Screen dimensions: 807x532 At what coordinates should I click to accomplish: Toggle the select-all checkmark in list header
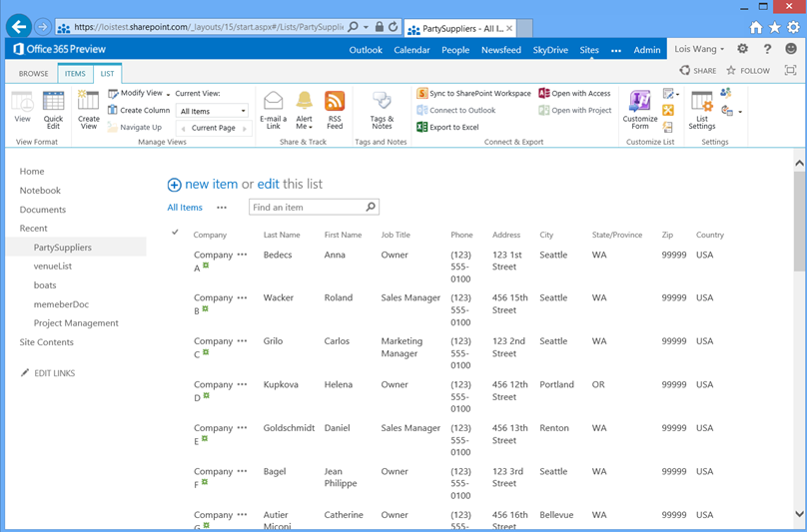[176, 234]
